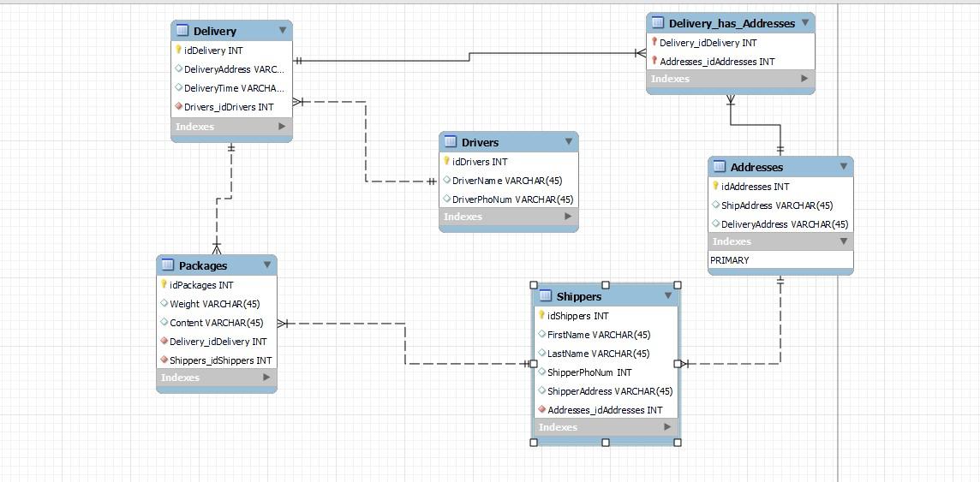Collapse the Drivers table header arrow

[569, 142]
